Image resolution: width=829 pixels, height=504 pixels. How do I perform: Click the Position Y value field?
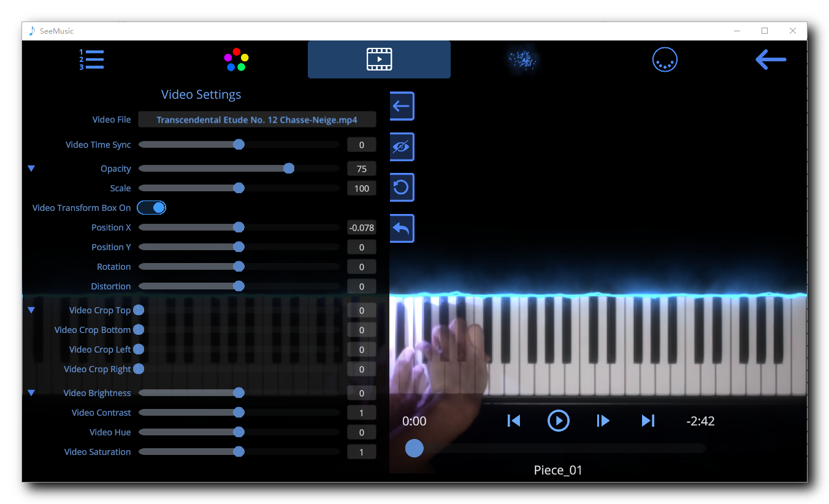362,247
